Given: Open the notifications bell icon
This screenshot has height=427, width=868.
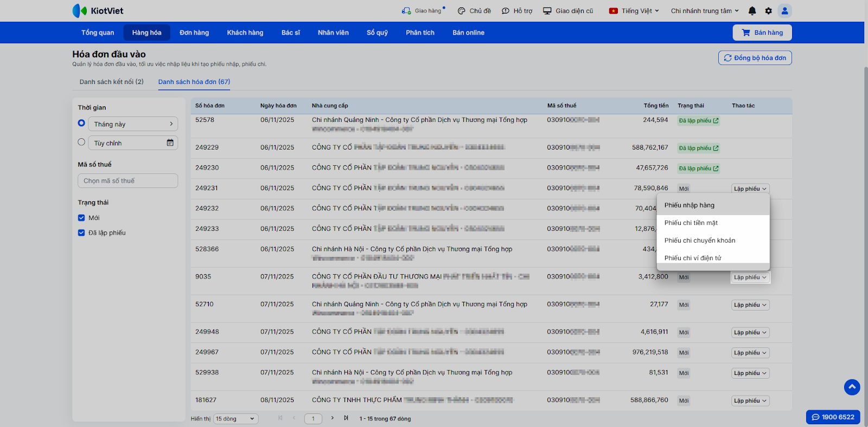Looking at the screenshot, I should pyautogui.click(x=752, y=11).
